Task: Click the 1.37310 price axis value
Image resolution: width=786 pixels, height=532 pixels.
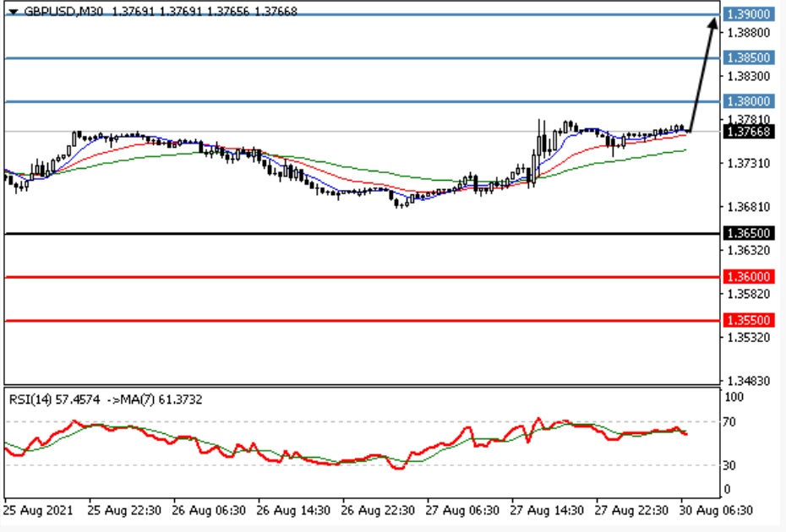Action: click(x=749, y=163)
